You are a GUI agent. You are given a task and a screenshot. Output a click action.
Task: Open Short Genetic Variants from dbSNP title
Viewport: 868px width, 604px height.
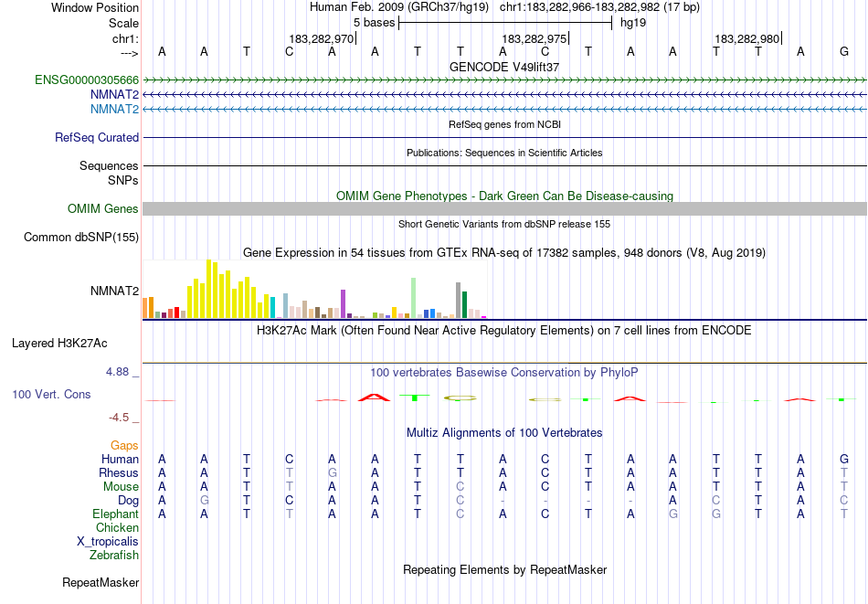tap(504, 224)
